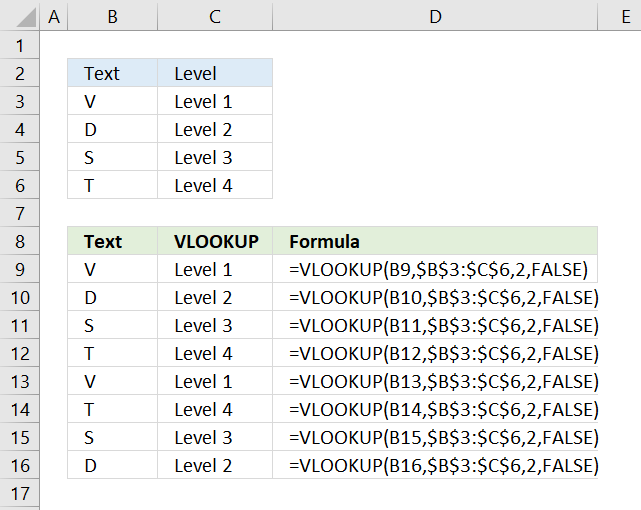Click the formula referencing B15
The height and width of the screenshot is (510, 641).
(x=435, y=437)
